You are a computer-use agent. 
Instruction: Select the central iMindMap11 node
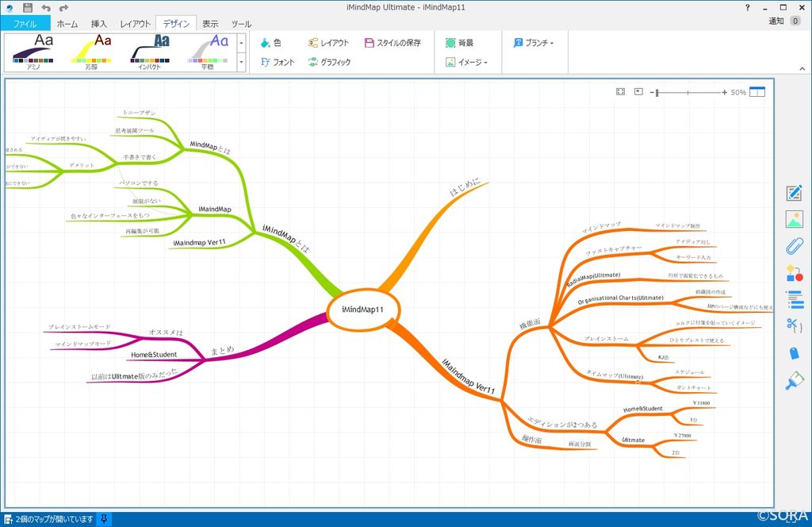(x=363, y=311)
